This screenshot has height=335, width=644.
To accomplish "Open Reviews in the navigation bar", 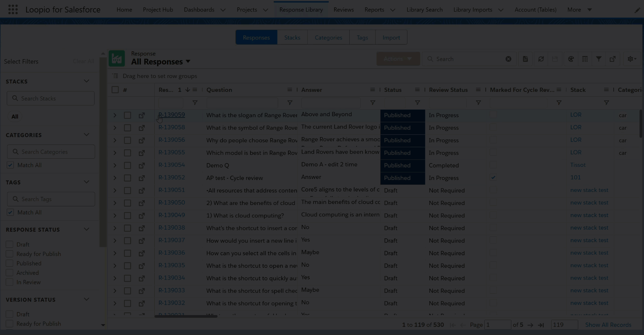I will [x=344, y=9].
